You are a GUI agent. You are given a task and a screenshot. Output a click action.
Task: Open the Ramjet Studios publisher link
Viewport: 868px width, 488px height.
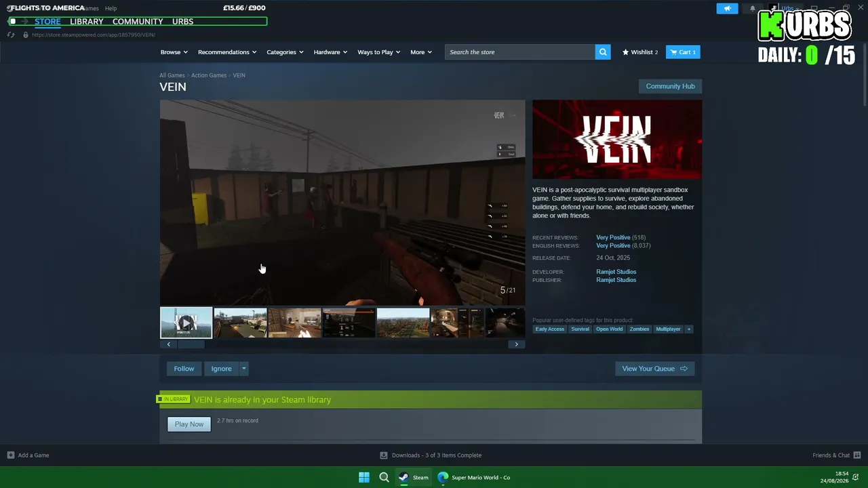(616, 280)
